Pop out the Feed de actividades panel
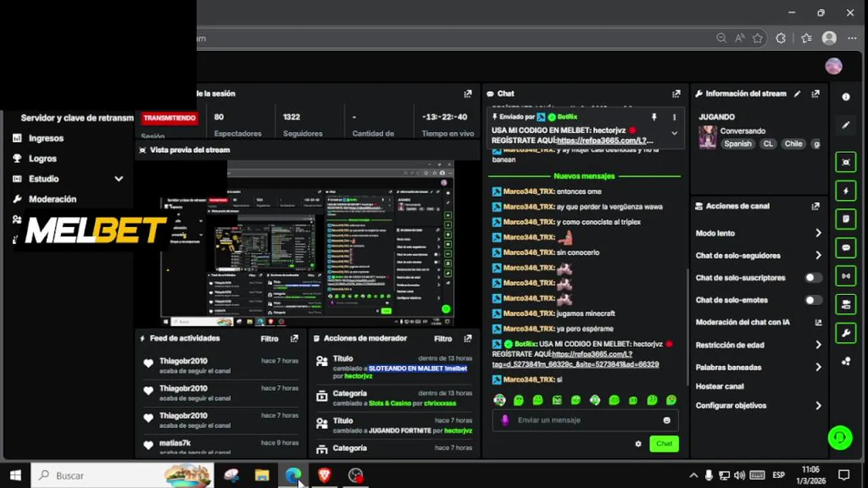The height and width of the screenshot is (488, 868). coord(294,338)
